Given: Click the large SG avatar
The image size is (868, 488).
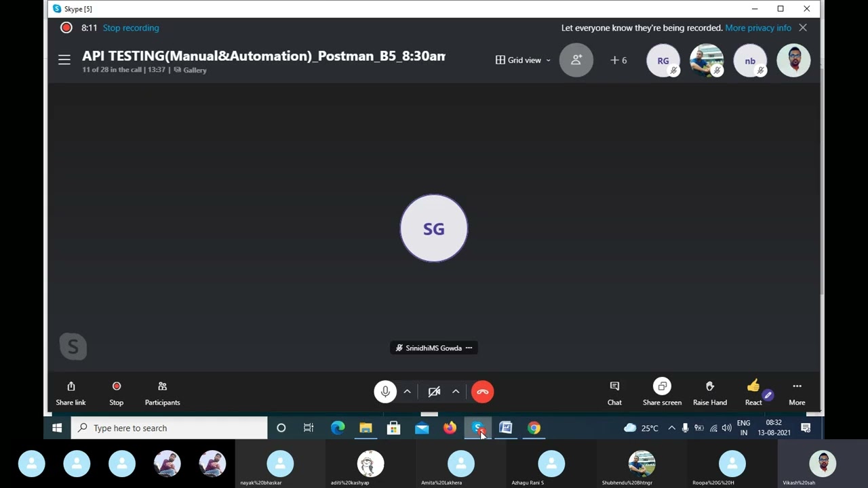Looking at the screenshot, I should point(434,228).
